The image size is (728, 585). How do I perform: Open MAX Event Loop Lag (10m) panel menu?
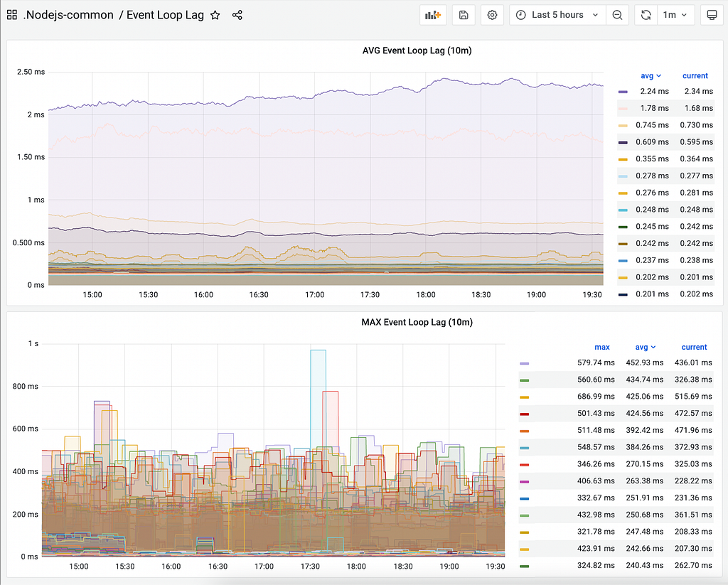[417, 322]
